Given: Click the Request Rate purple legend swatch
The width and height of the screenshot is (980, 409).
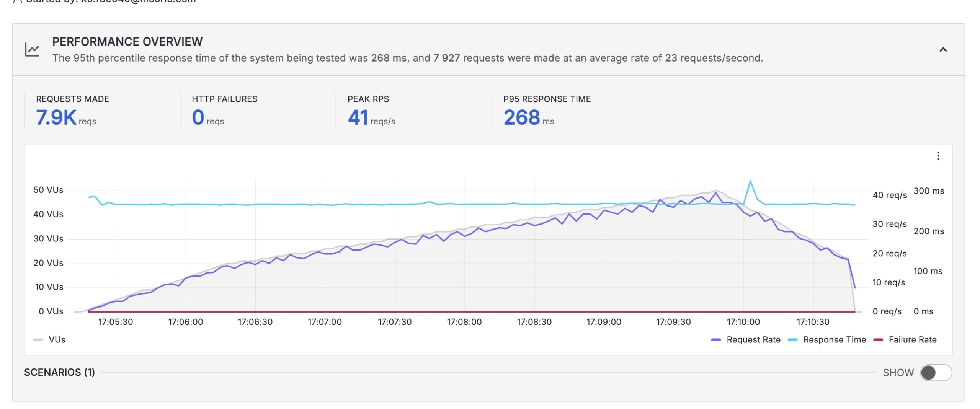Looking at the screenshot, I should pos(716,340).
